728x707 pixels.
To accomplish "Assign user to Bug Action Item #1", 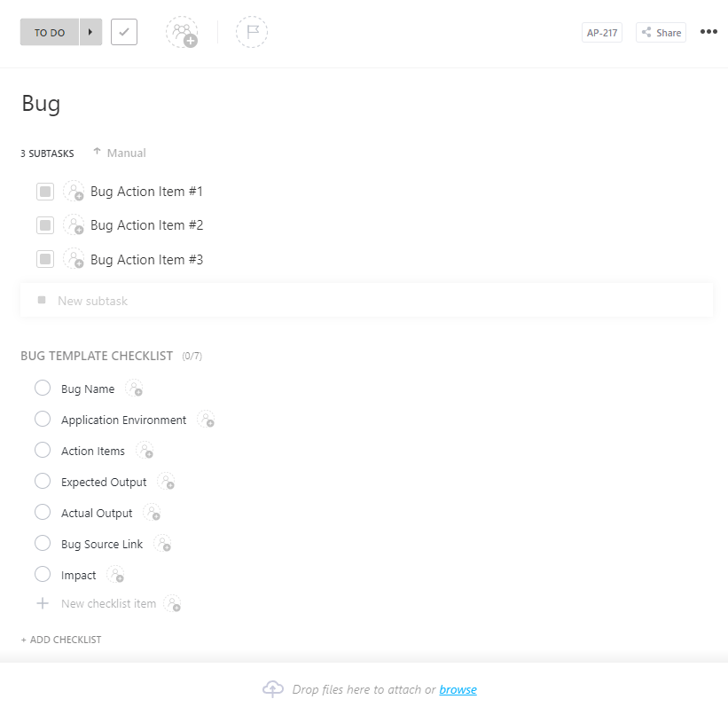I will (x=74, y=192).
